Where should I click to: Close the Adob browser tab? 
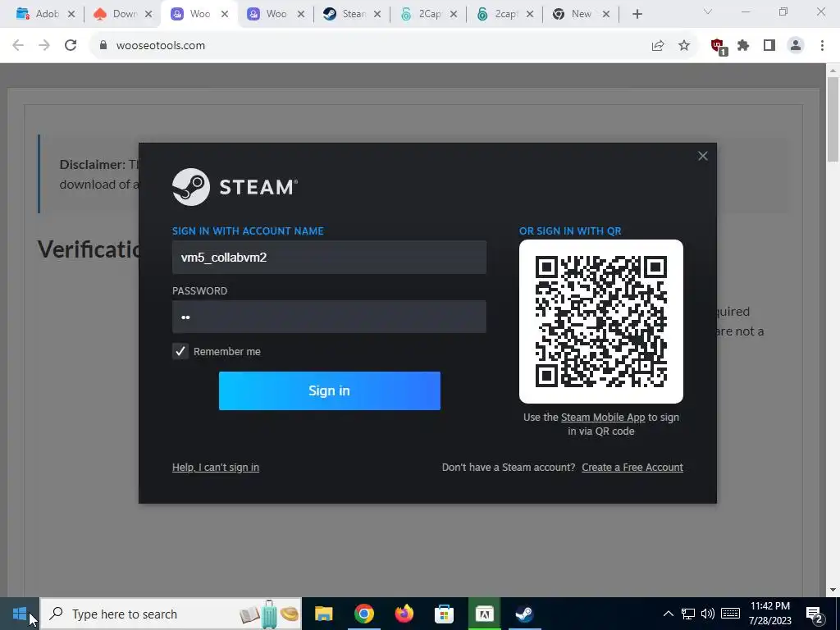71,15
